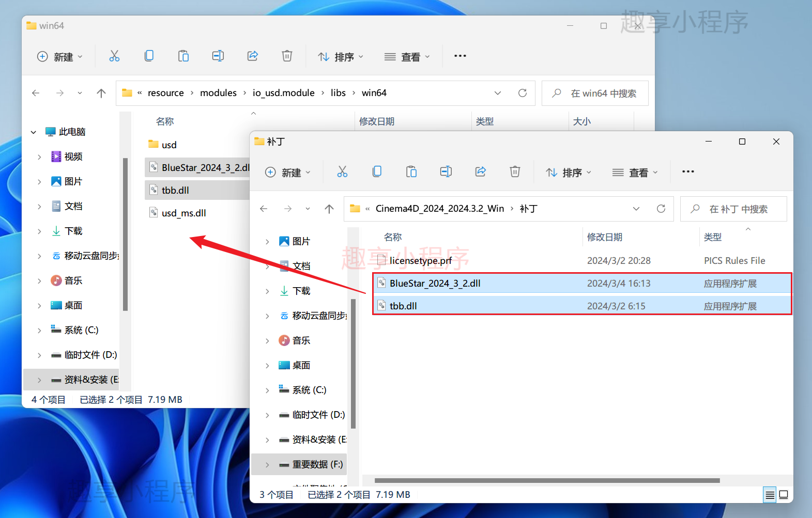Click resource in win64 breadcrumb path
The image size is (812, 518).
pyautogui.click(x=166, y=93)
